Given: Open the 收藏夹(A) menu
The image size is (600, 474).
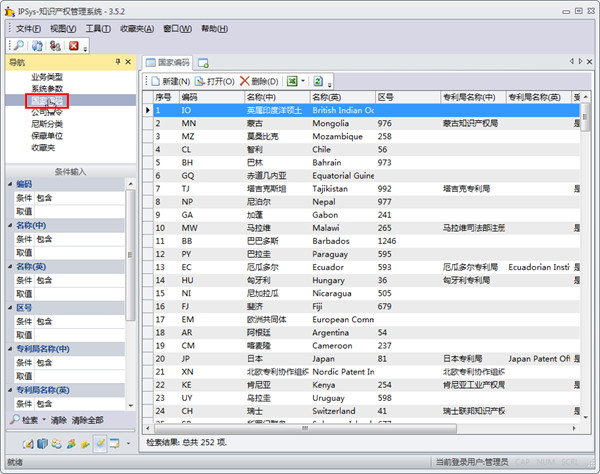Looking at the screenshot, I should pos(137,29).
